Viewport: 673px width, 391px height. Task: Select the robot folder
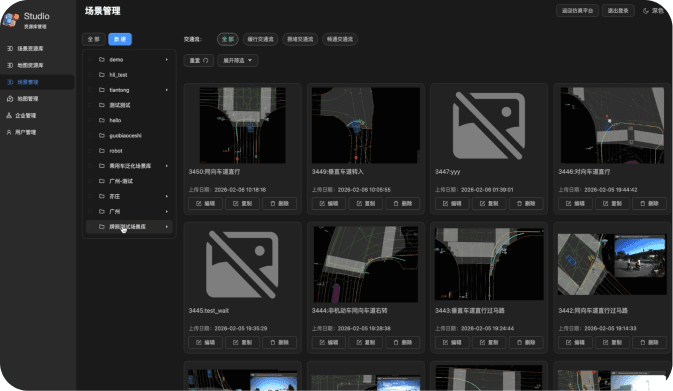pyautogui.click(x=129, y=151)
